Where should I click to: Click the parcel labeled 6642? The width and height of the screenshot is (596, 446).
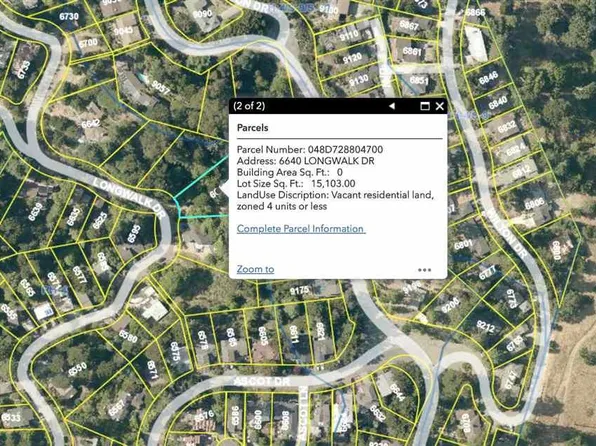(x=91, y=124)
